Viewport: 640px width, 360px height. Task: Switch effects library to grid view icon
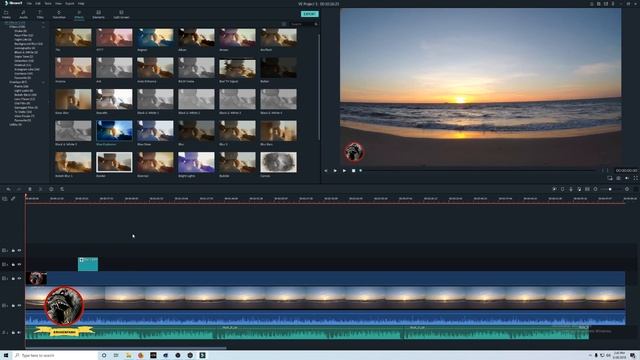tap(284, 24)
